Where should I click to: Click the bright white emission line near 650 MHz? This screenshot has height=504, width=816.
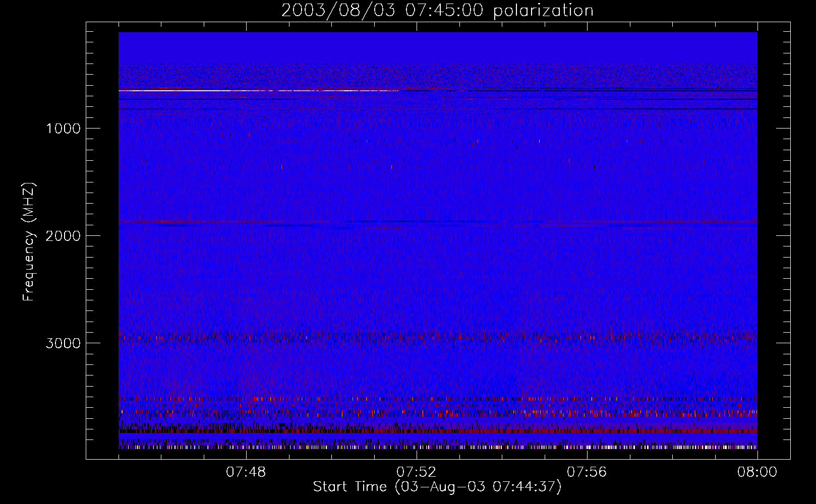coord(258,91)
